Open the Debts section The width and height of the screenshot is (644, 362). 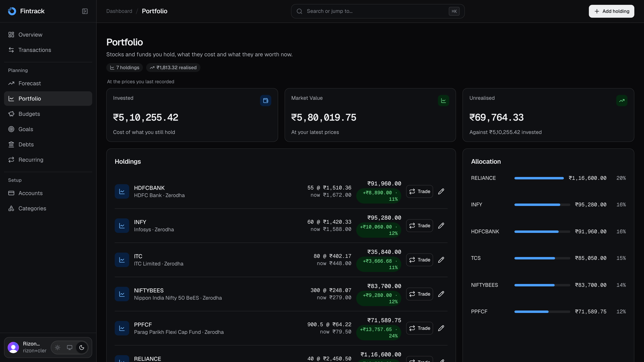pos(48,144)
